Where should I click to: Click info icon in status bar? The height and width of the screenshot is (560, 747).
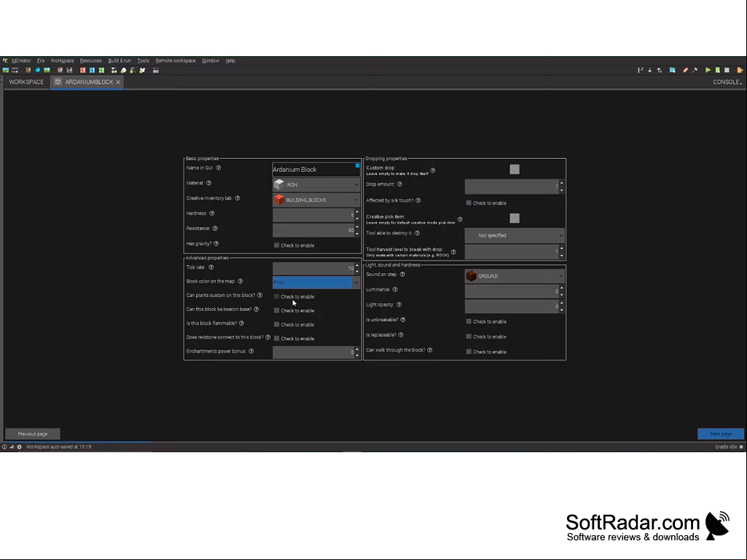(4, 446)
